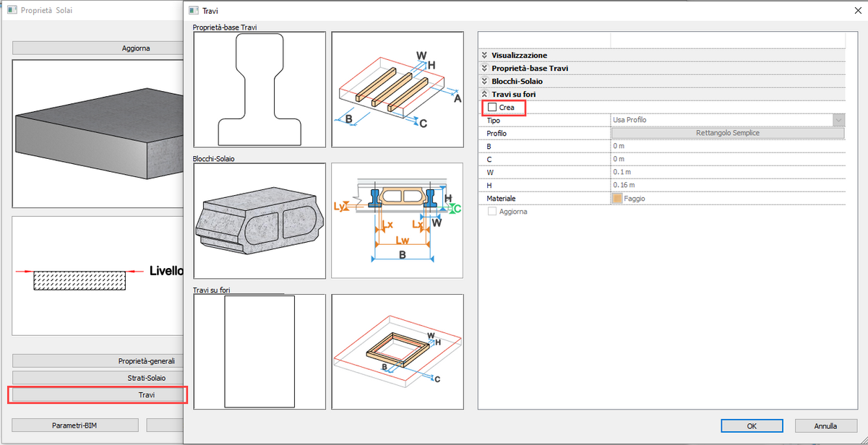
Task: Expand the Visualizzazione group in the property grid
Action: (484, 56)
